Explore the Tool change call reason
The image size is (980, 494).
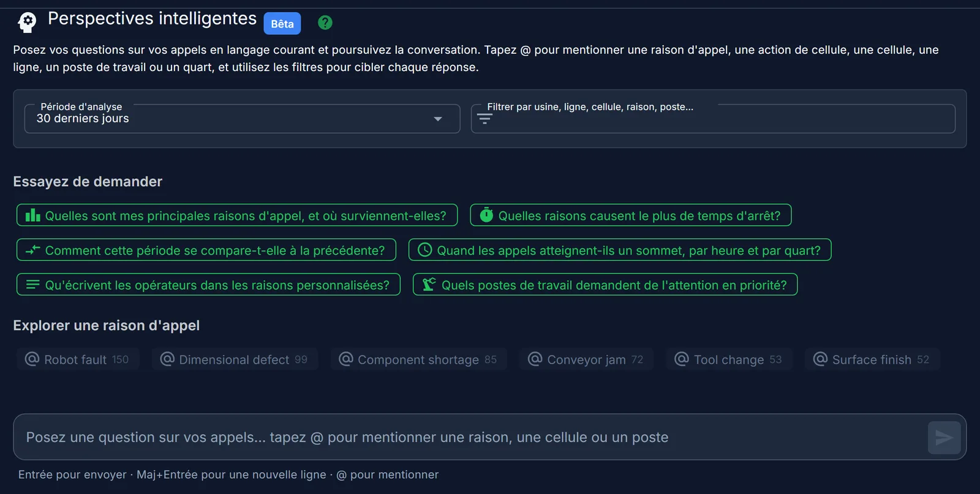(729, 359)
